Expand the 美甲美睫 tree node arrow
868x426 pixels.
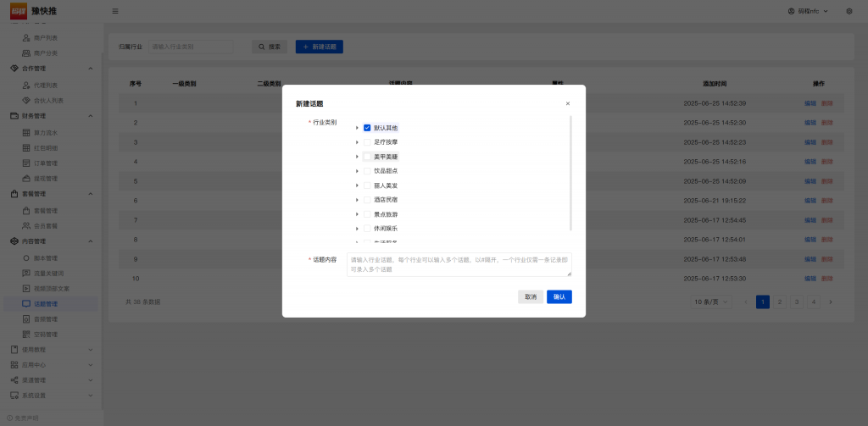pos(357,157)
